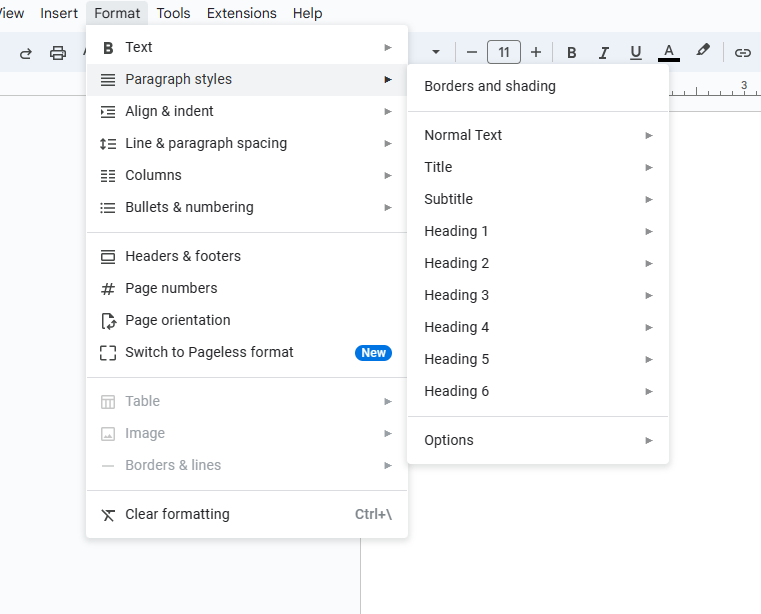Image resolution: width=761 pixels, height=614 pixels.
Task: Expand arrow beside Columns entry
Action: tap(388, 176)
